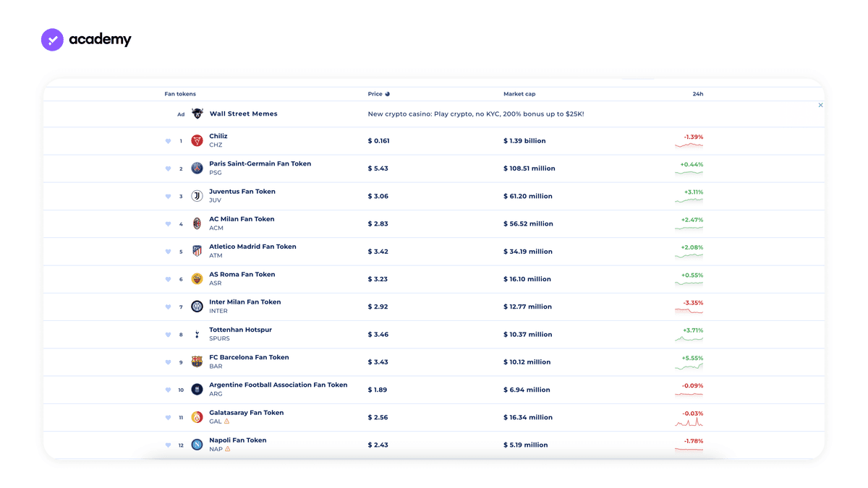Click the academy wordmark text
Viewport: 868px width, 488px height.
pyautogui.click(x=101, y=40)
